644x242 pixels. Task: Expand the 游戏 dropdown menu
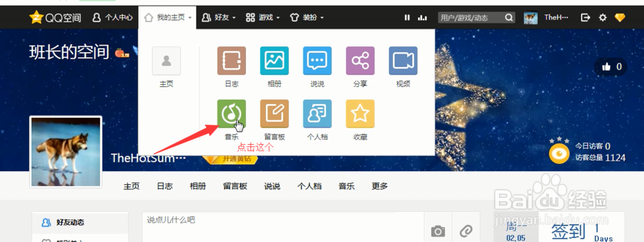point(263,17)
